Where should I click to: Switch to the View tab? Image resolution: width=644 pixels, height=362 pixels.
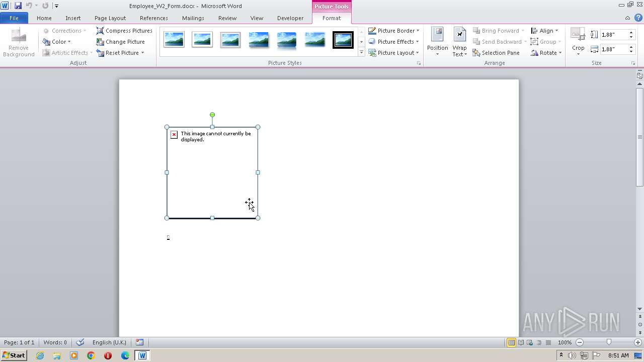pos(257,18)
